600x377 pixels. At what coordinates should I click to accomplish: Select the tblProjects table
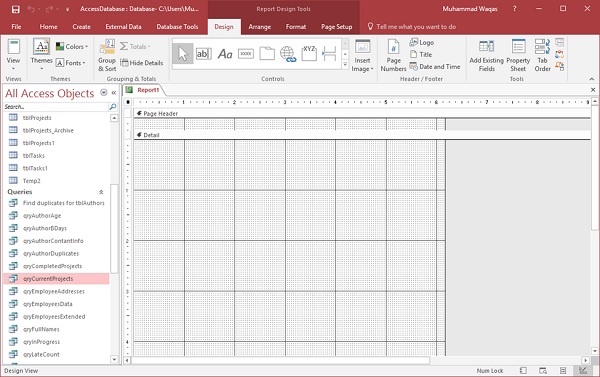coord(37,118)
